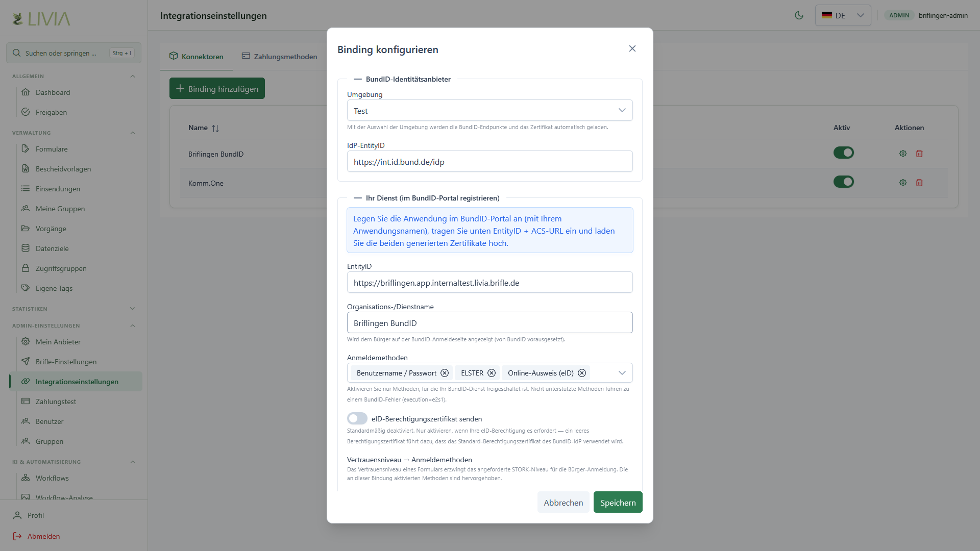Click the Workflows sidebar icon
Screen dimensions: 980x551
point(26,478)
